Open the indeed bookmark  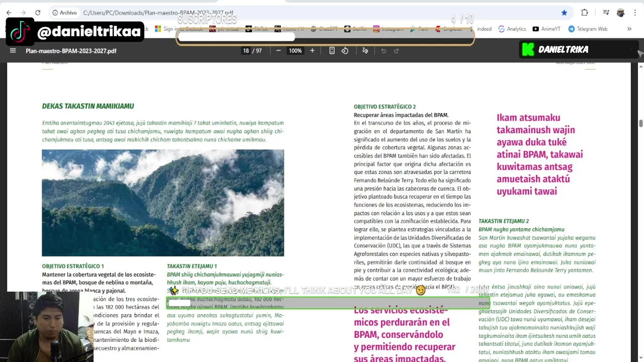point(480,29)
